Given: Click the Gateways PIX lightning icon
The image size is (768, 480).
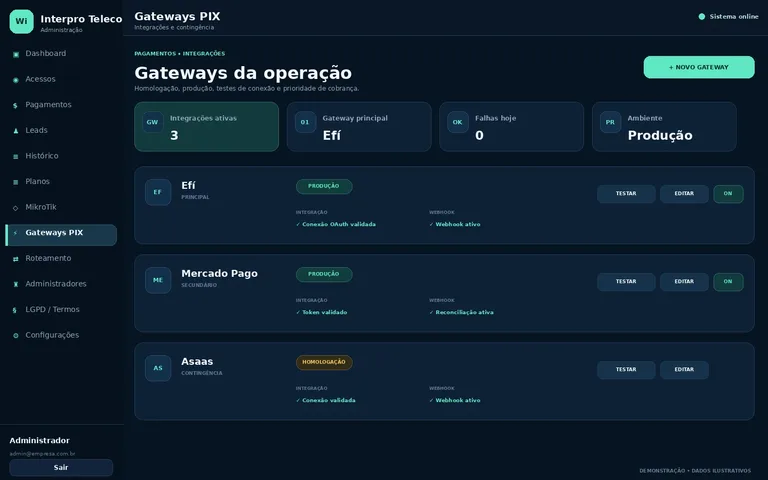Looking at the screenshot, I should [x=16, y=233].
